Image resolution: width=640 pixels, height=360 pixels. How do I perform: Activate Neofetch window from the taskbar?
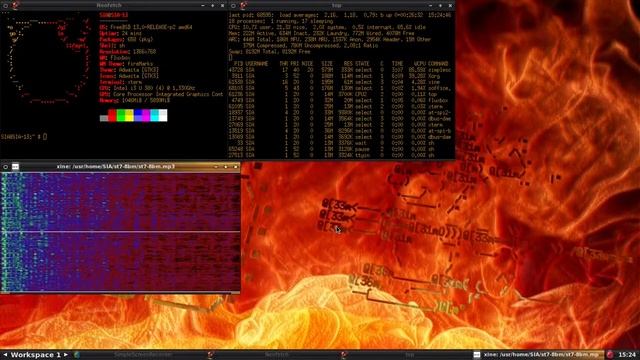(273, 355)
